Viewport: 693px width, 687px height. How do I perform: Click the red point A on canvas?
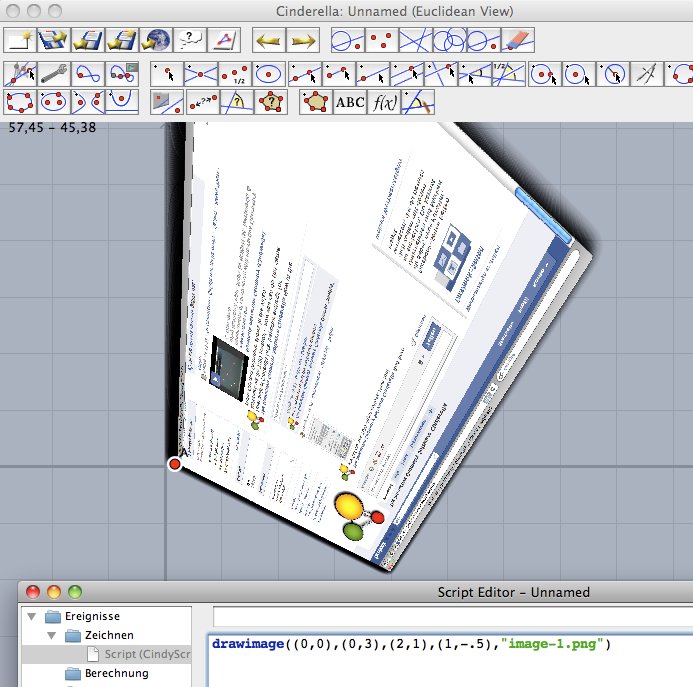point(175,464)
